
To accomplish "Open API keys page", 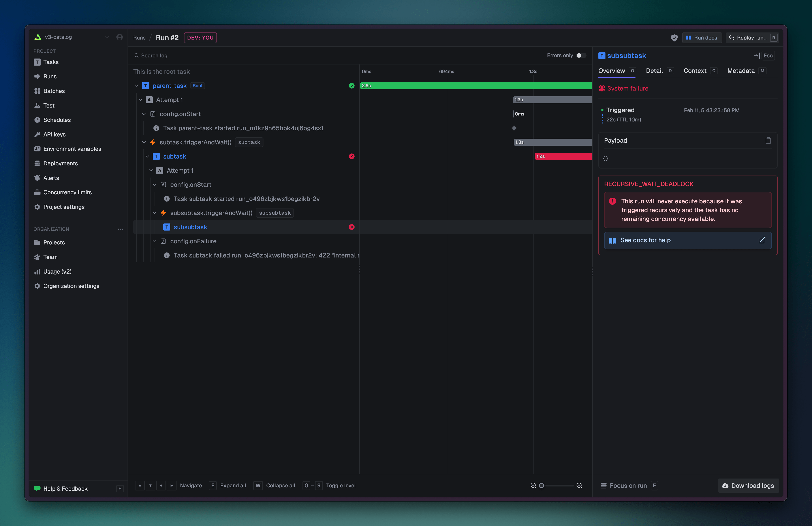I will pyautogui.click(x=50, y=134).
